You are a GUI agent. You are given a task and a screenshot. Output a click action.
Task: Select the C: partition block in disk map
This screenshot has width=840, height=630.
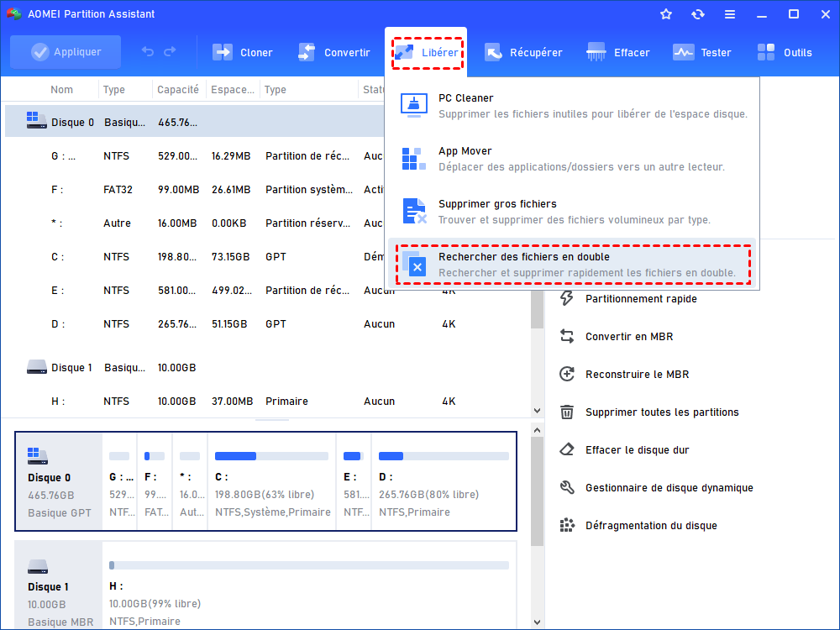tap(272, 481)
